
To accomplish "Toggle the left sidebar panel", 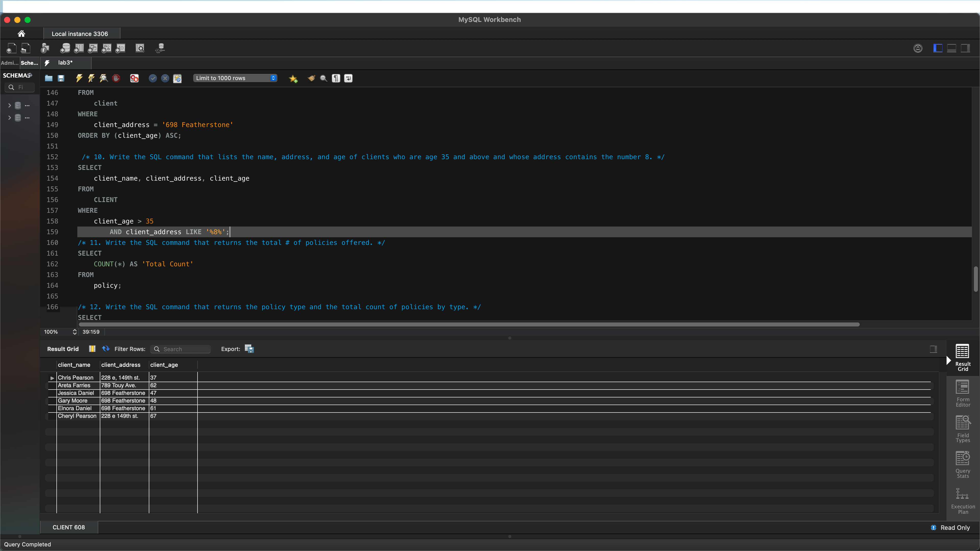I will coord(938,48).
